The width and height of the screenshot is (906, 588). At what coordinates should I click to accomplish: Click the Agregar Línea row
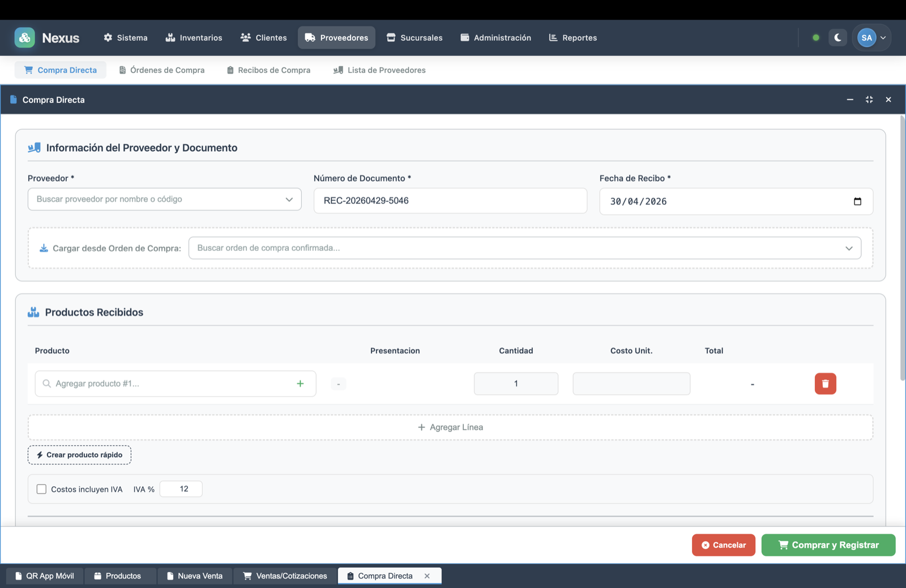click(450, 427)
